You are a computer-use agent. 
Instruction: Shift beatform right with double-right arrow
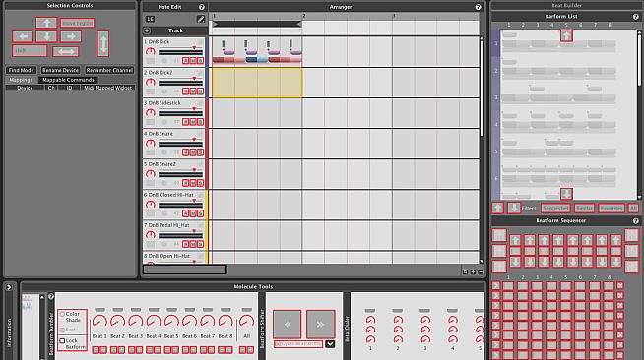pos(320,324)
